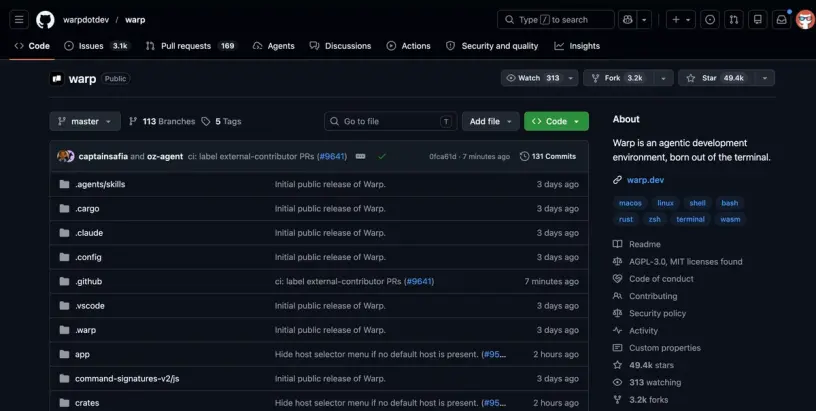
Task: Open the master branch selector
Action: tap(85, 121)
